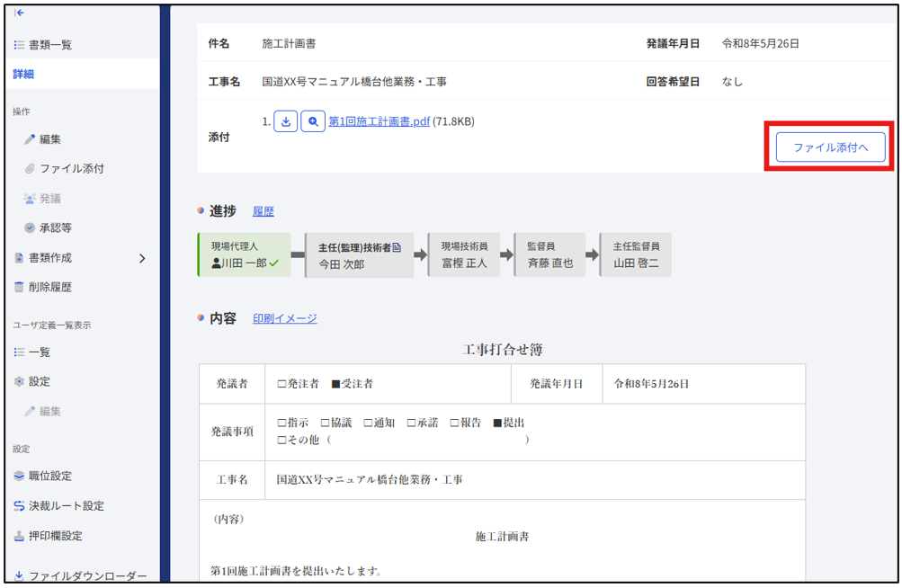The image size is (902, 588).
Task: Click the document icon beside 書類作成
Action: [19, 258]
